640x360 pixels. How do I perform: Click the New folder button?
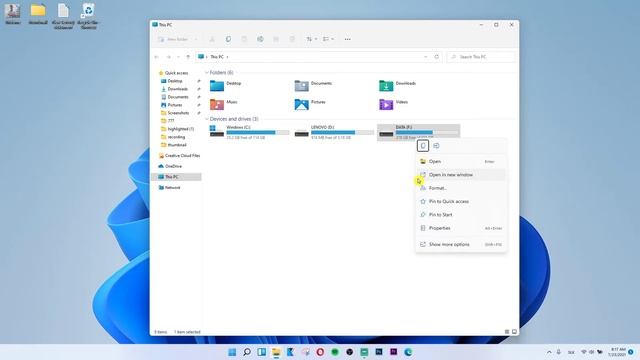coord(173,39)
